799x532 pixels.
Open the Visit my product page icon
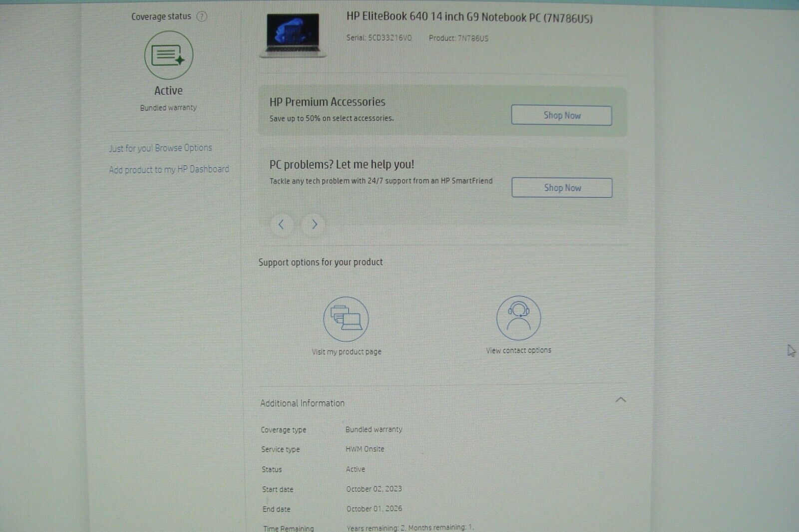(x=346, y=319)
